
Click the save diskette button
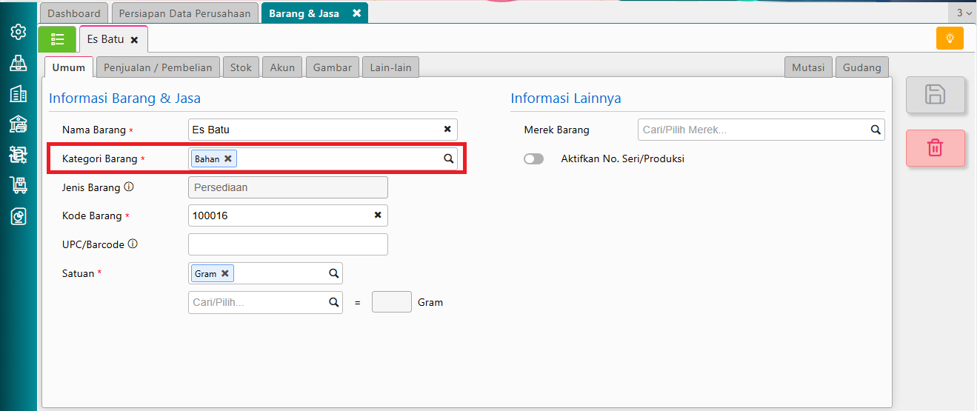pos(935,95)
